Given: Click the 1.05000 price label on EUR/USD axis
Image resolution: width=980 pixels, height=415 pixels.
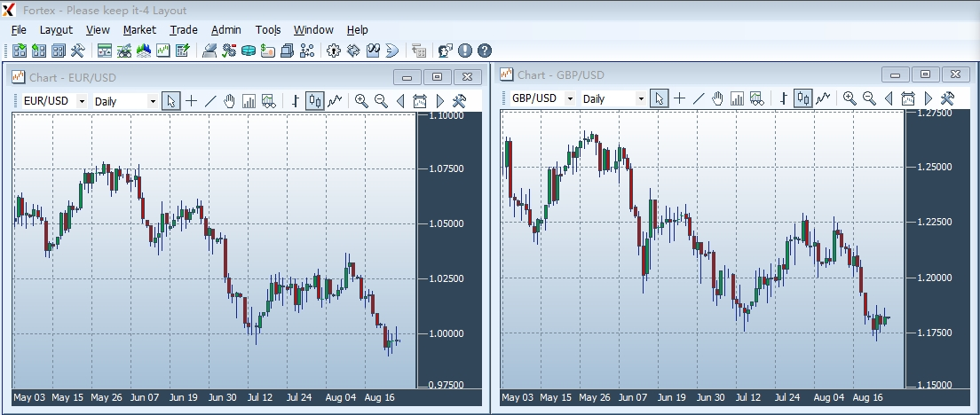Looking at the screenshot, I should [446, 223].
